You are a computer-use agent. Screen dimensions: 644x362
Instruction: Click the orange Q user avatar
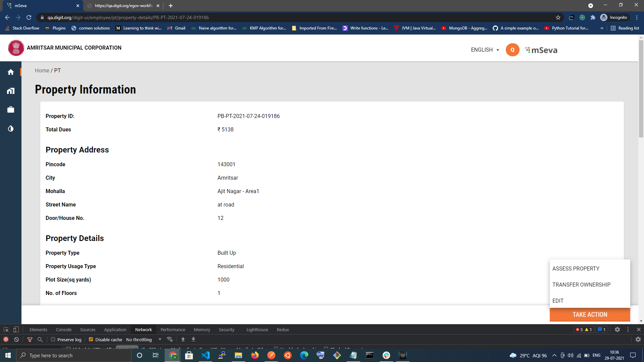pos(512,50)
